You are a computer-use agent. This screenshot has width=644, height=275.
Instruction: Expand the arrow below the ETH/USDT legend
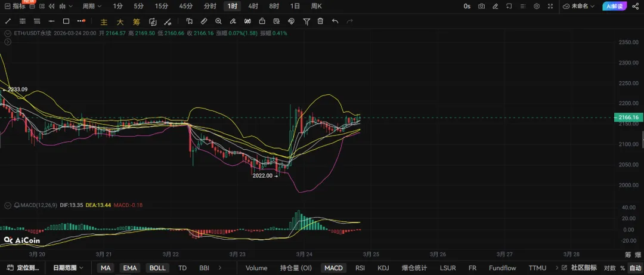pos(7,42)
